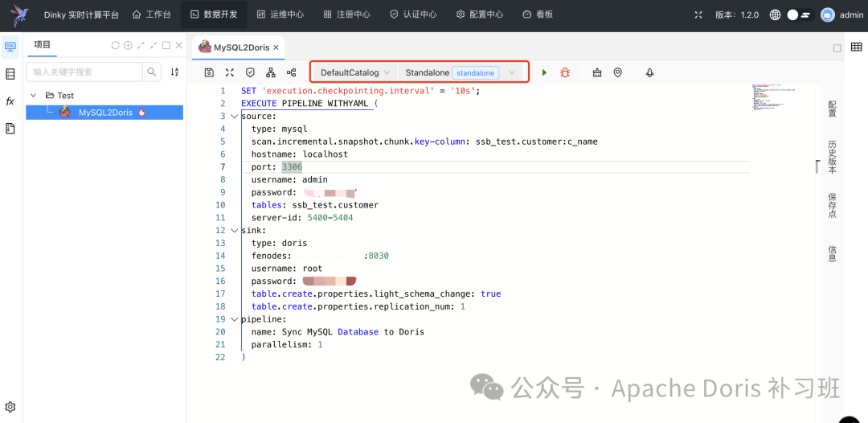Click the location pin icon
Screen dimensions: 868x423
[x=618, y=72]
